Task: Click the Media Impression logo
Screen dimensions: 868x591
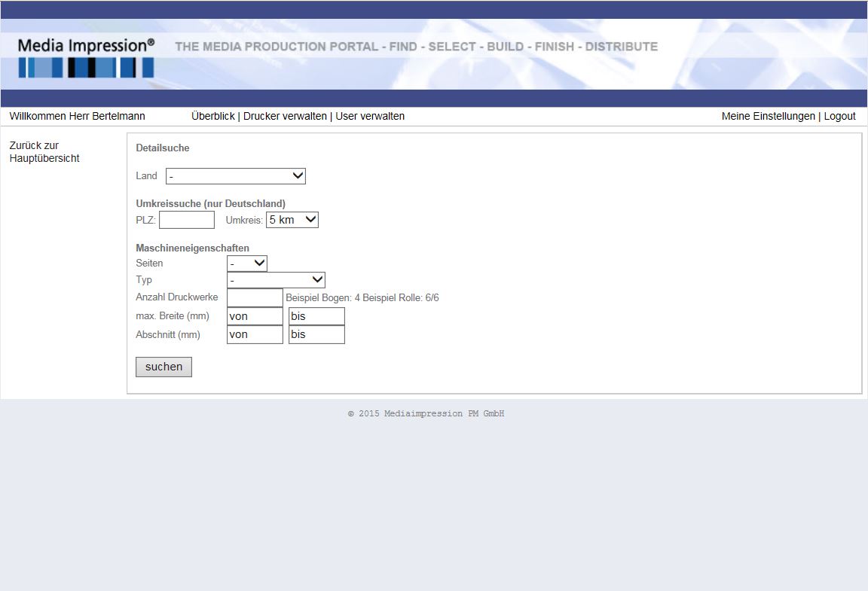Action: 86,57
